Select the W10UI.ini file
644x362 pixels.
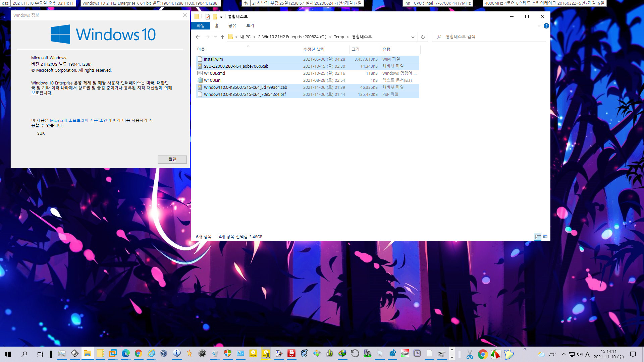pyautogui.click(x=307, y=80)
